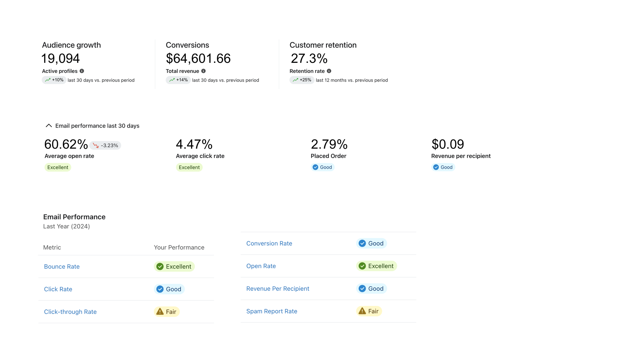Open the Click Rate metric link
Image resolution: width=644 pixels, height=362 pixels.
pos(58,289)
